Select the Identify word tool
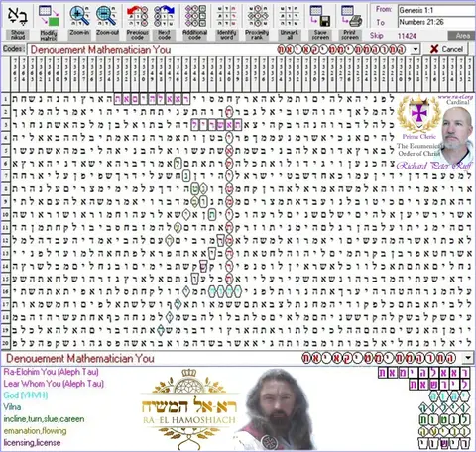The height and width of the screenshot is (452, 476). [x=226, y=16]
